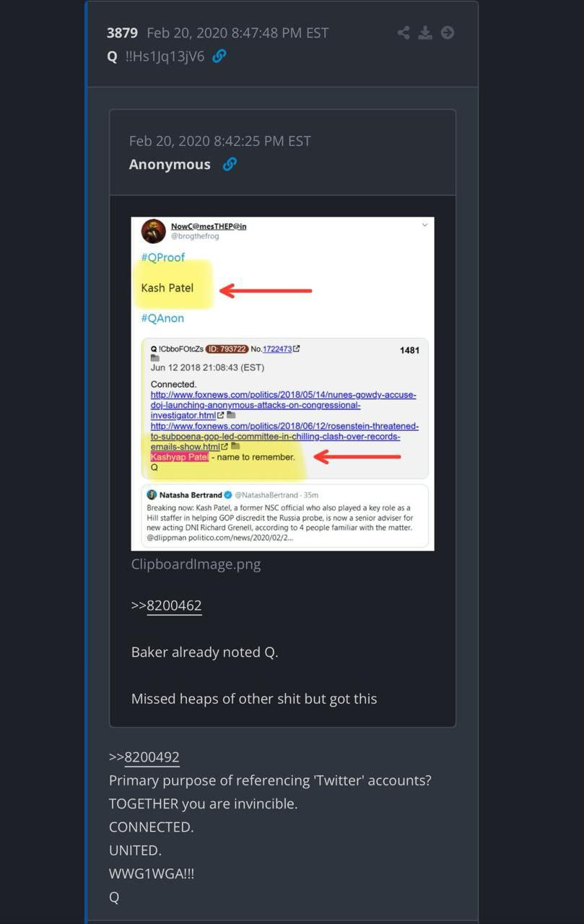Open the foxnews nunes-gowdy article link
584x924 pixels.
point(283,405)
